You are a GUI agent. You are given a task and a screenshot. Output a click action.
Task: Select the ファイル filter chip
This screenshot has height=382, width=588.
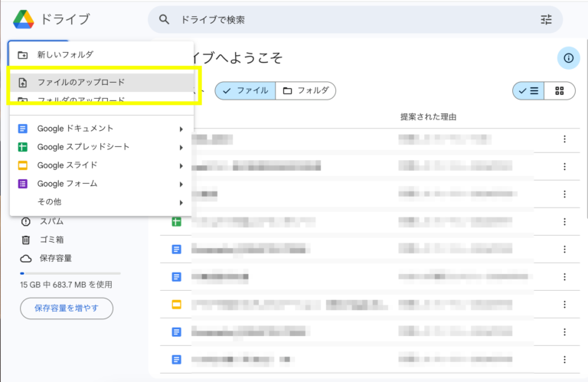point(245,91)
